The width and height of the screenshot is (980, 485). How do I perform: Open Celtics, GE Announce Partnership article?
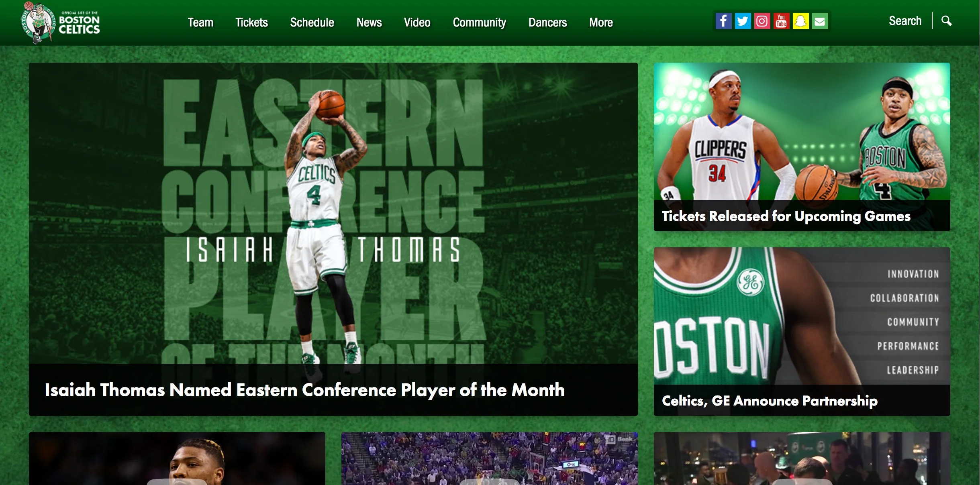click(x=770, y=401)
